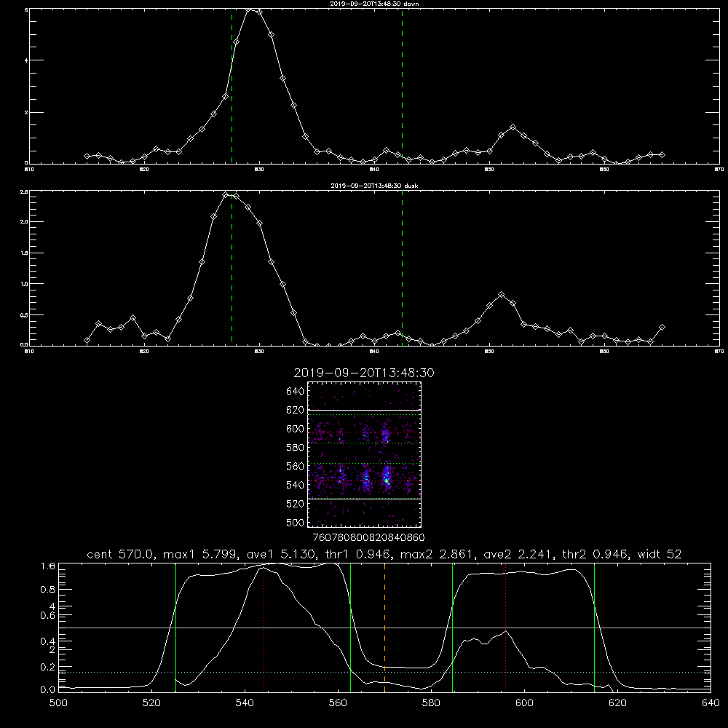The width and height of the screenshot is (728, 728).
Task: Click the left green dashed line in dawn plot
Action: point(232,87)
